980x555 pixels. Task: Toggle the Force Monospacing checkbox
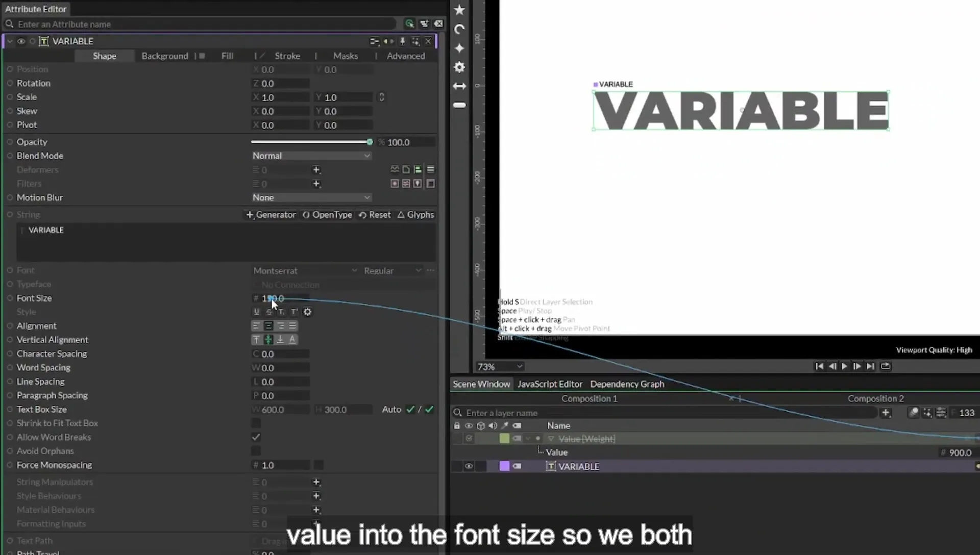[318, 465]
